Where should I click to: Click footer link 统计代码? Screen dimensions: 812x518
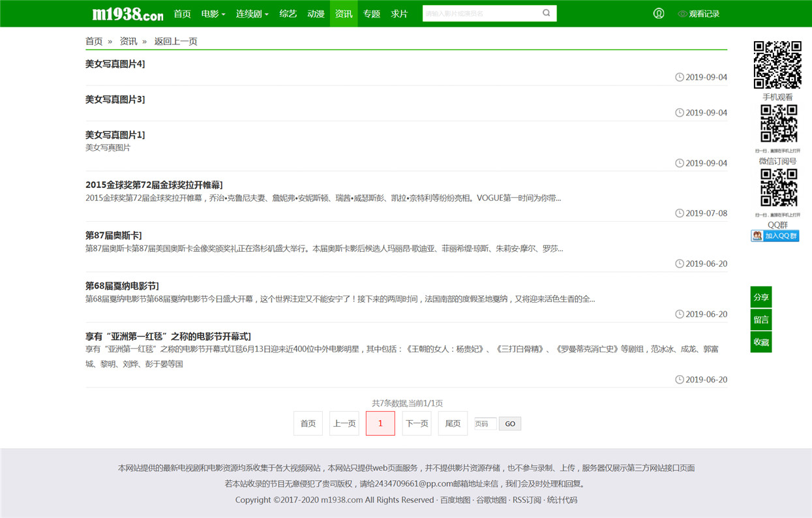coord(562,500)
